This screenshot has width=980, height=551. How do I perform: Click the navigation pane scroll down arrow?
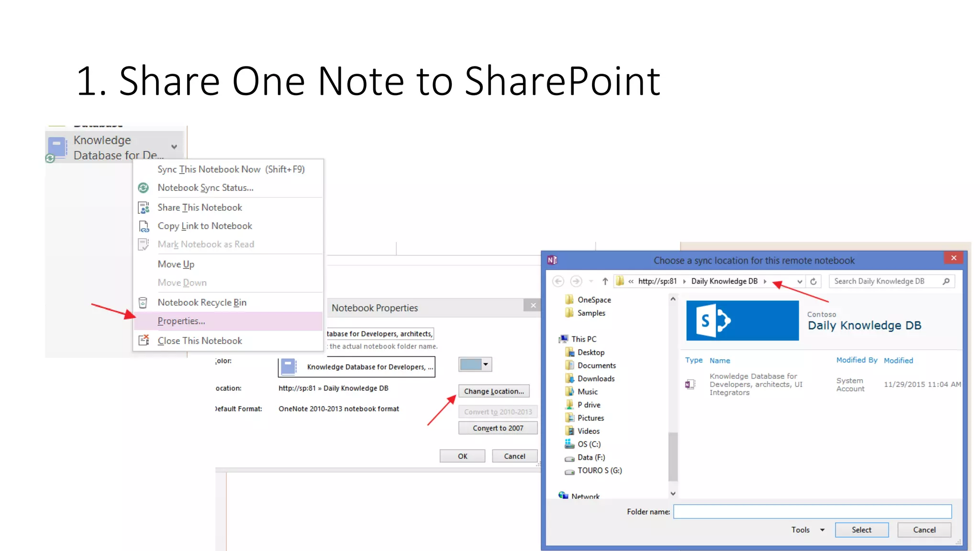point(673,493)
